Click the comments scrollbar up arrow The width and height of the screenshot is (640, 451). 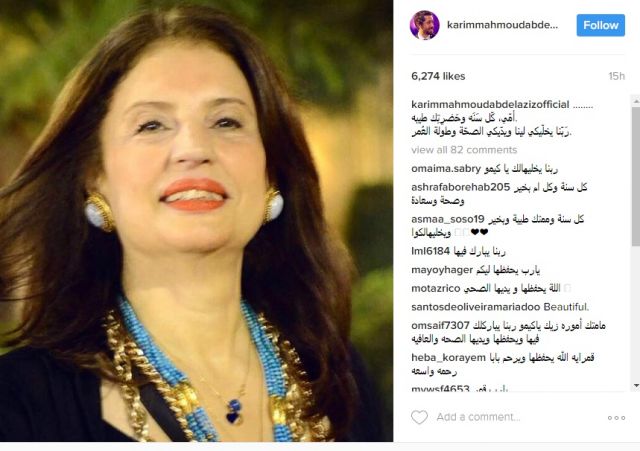(x=636, y=100)
